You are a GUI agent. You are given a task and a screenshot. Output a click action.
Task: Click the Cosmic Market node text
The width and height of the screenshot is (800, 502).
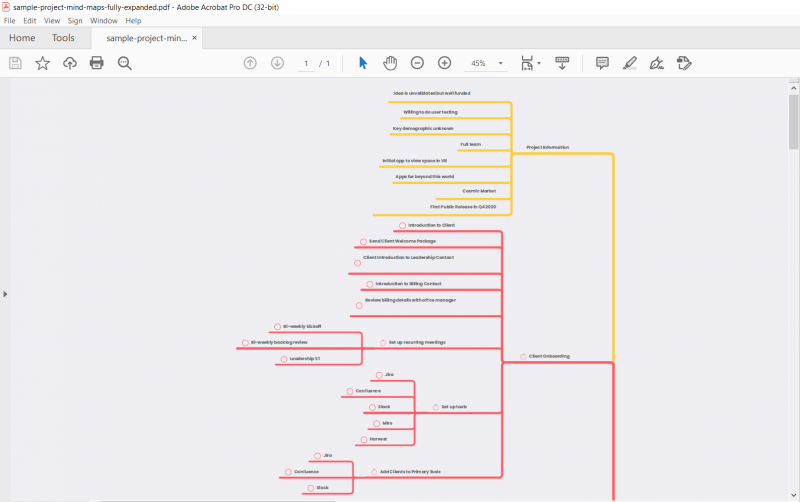click(479, 191)
